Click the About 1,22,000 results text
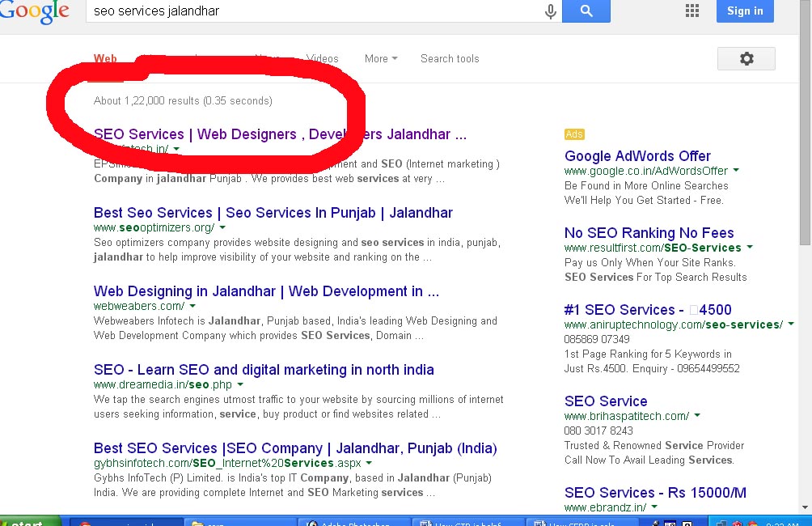The width and height of the screenshot is (812, 526). 183,100
